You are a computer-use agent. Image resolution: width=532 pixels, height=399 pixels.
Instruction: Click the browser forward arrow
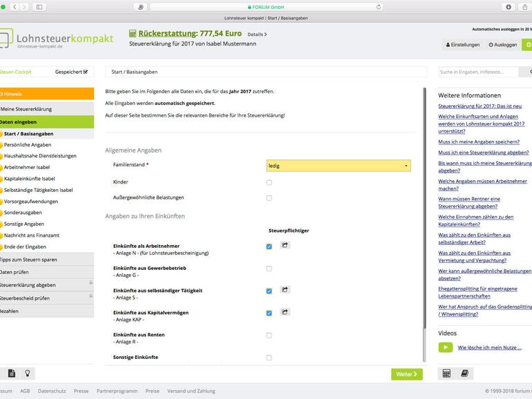coord(24,7)
